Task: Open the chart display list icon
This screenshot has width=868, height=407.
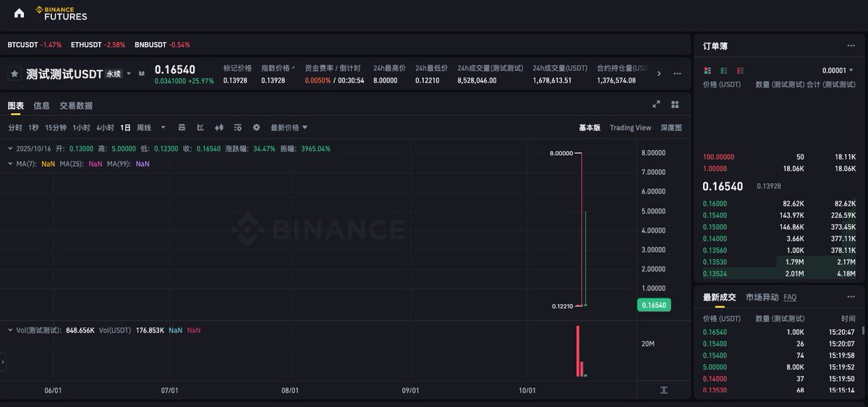Action: click(237, 127)
